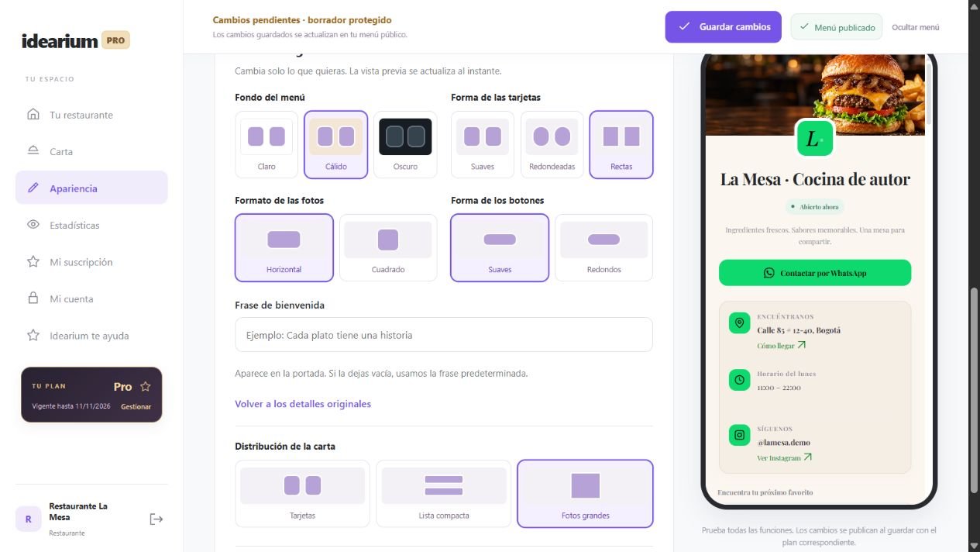Image resolution: width=980 pixels, height=552 pixels.
Task: Open the Carta menu item
Action: (91, 151)
